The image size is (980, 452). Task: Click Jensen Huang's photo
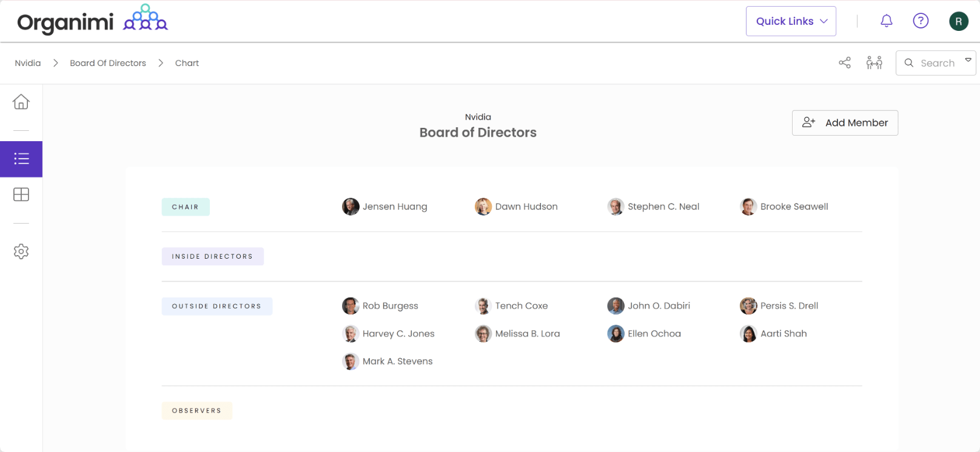click(x=351, y=207)
